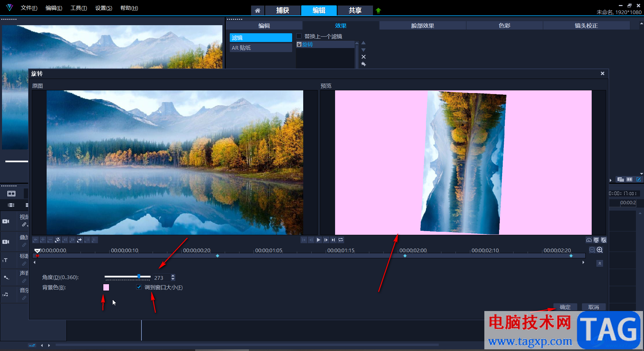
Task: Toggle loop playback in preview
Action: pyautogui.click(x=341, y=240)
